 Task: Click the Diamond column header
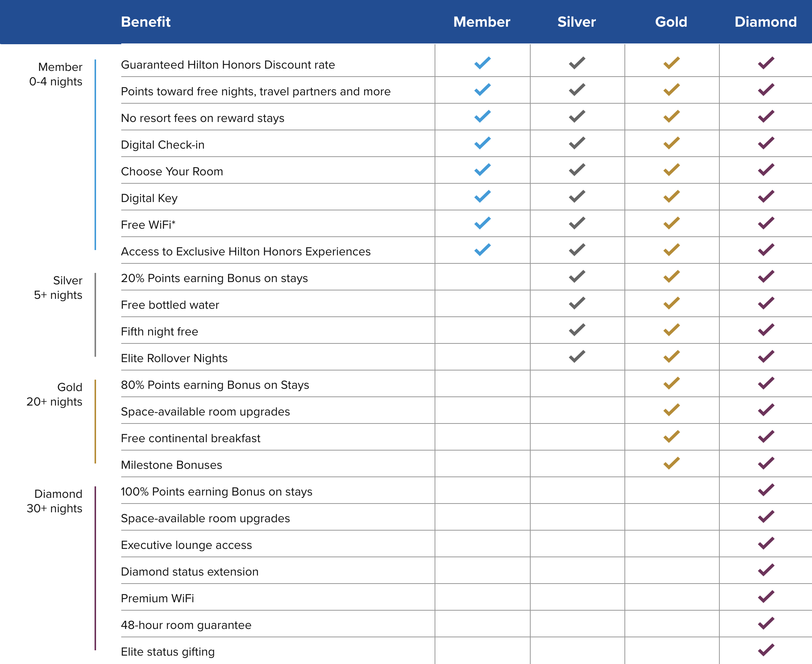[766, 22]
